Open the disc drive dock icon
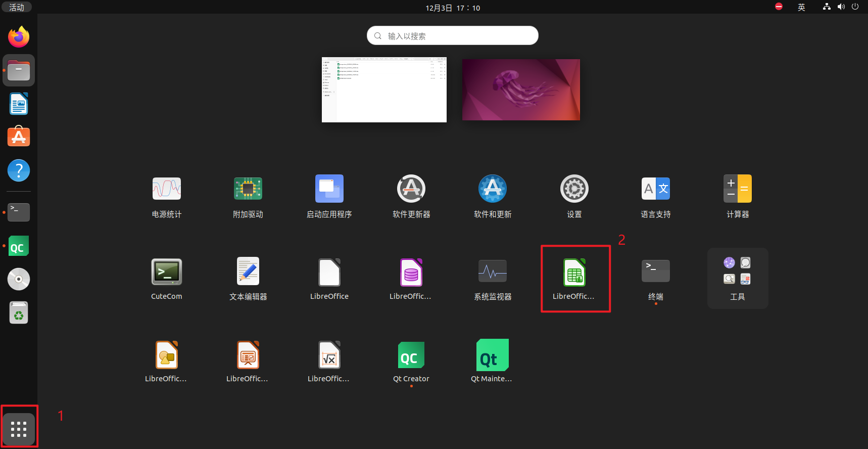Screen dimensions: 868x449 point(19,279)
